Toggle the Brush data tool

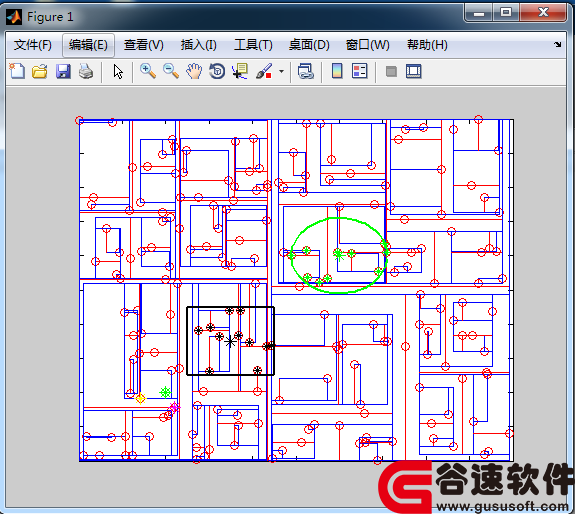[x=264, y=71]
